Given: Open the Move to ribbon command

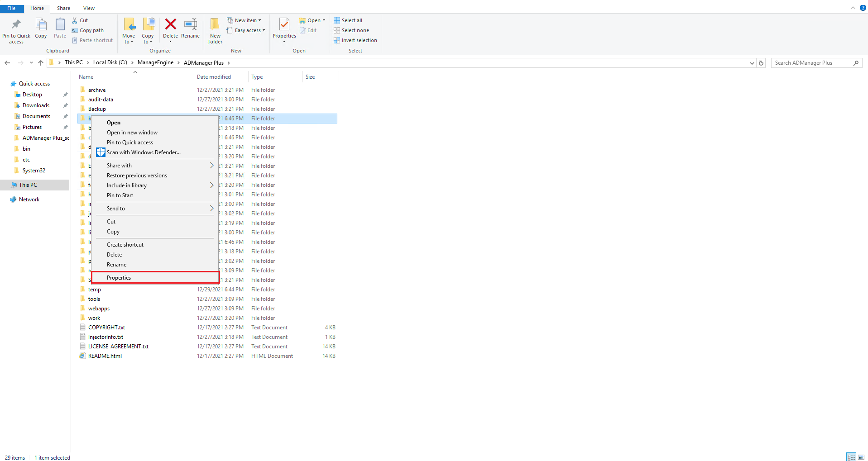Looking at the screenshot, I should point(129,31).
